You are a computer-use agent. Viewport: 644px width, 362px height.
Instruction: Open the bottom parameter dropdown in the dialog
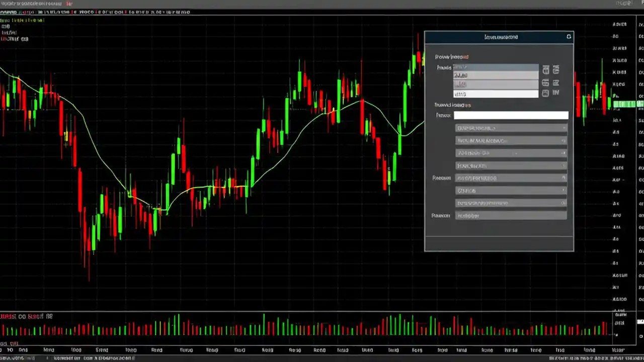coord(511,215)
